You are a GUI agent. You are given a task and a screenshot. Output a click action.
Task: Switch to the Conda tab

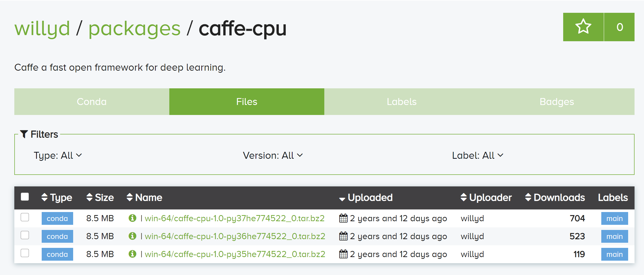(92, 102)
